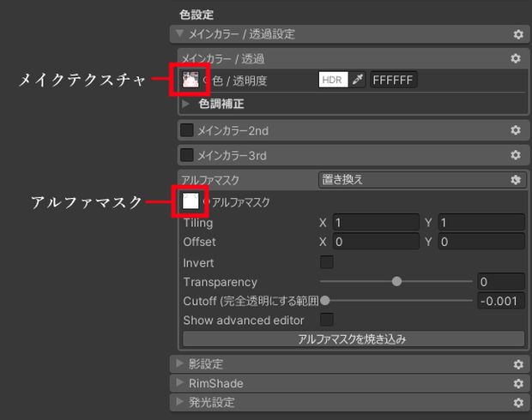Open gear menu for メインカラー3rd
The height and width of the screenshot is (420, 532).
516,155
